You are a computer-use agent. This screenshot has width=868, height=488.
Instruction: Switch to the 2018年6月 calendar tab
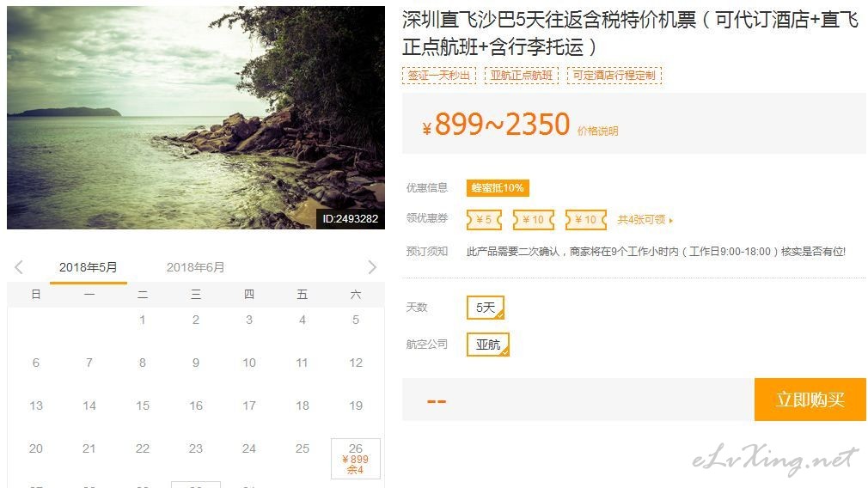[195, 267]
